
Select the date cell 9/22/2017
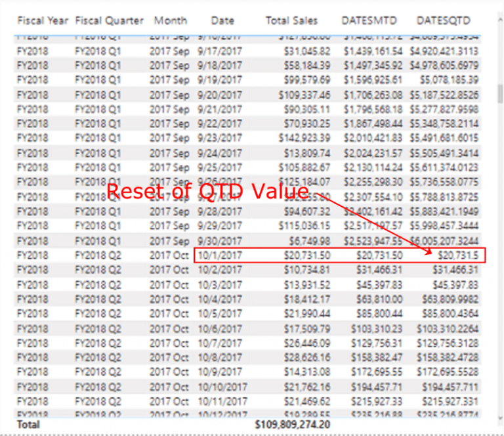coord(220,123)
